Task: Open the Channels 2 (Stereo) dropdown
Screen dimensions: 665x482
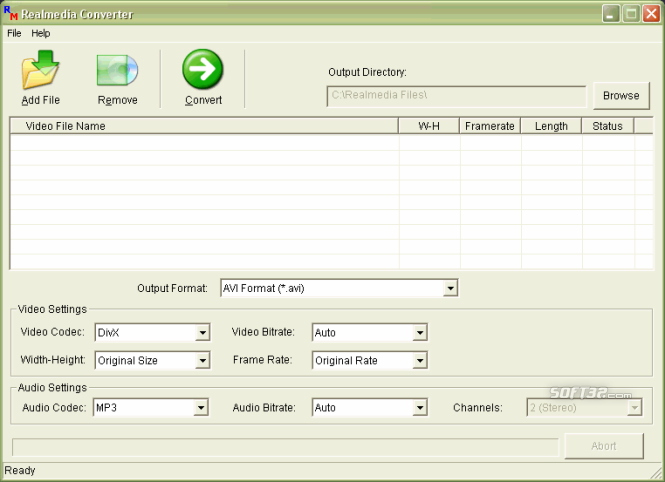Action: pyautogui.click(x=634, y=408)
